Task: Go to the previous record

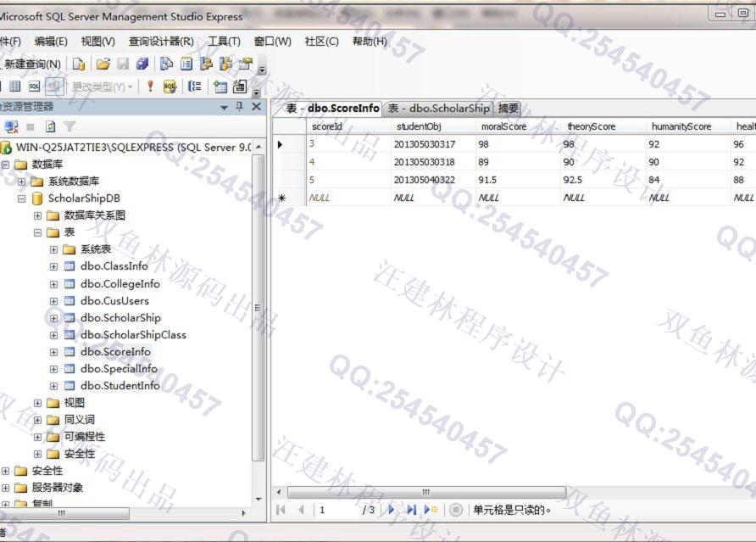Action: tap(302, 510)
